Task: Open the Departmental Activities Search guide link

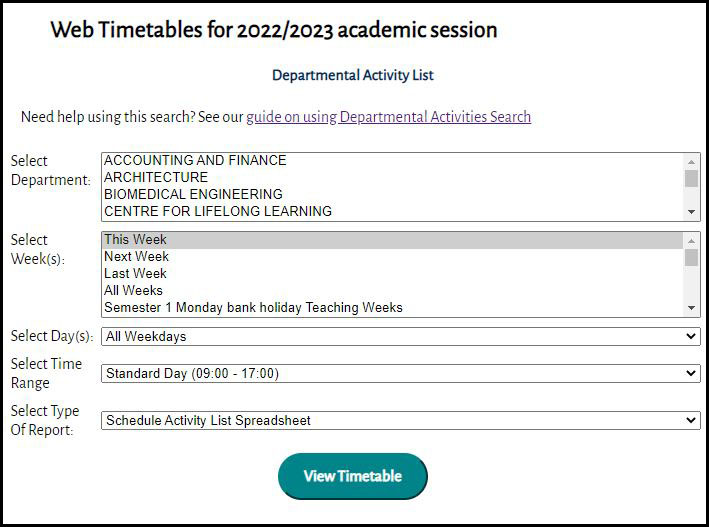Action: 388,117
